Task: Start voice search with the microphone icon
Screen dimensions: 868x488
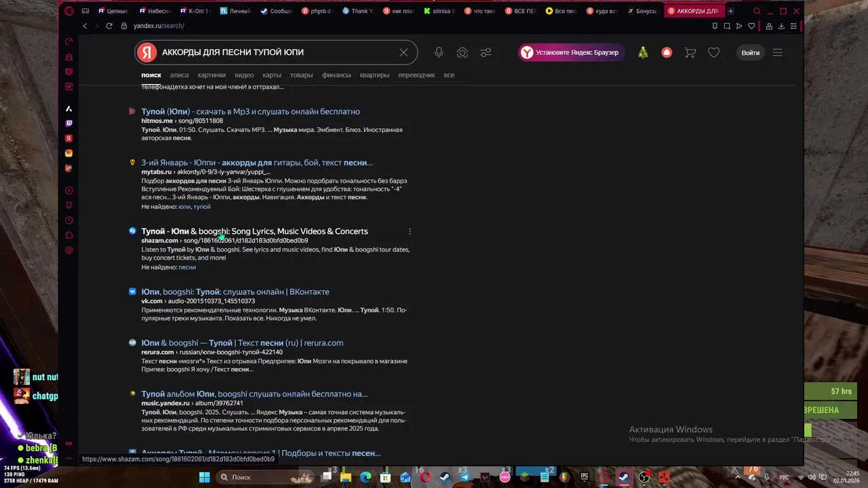Action: pyautogui.click(x=439, y=52)
